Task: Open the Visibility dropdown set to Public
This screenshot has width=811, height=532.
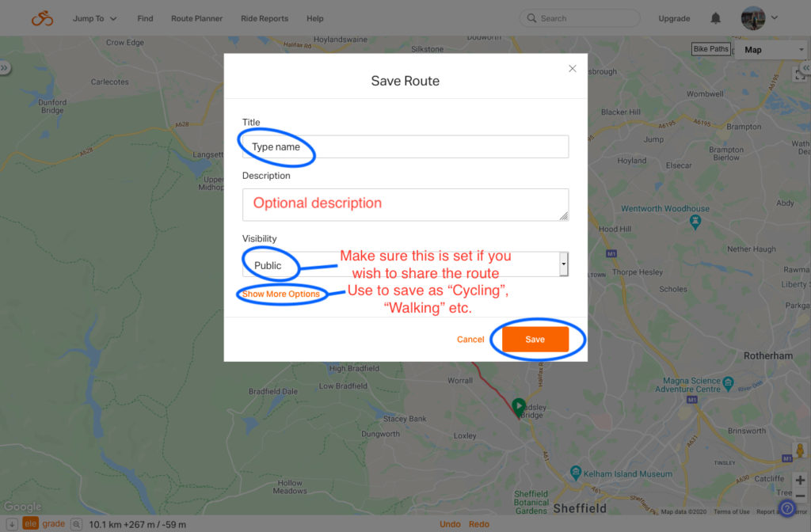Action: click(405, 264)
